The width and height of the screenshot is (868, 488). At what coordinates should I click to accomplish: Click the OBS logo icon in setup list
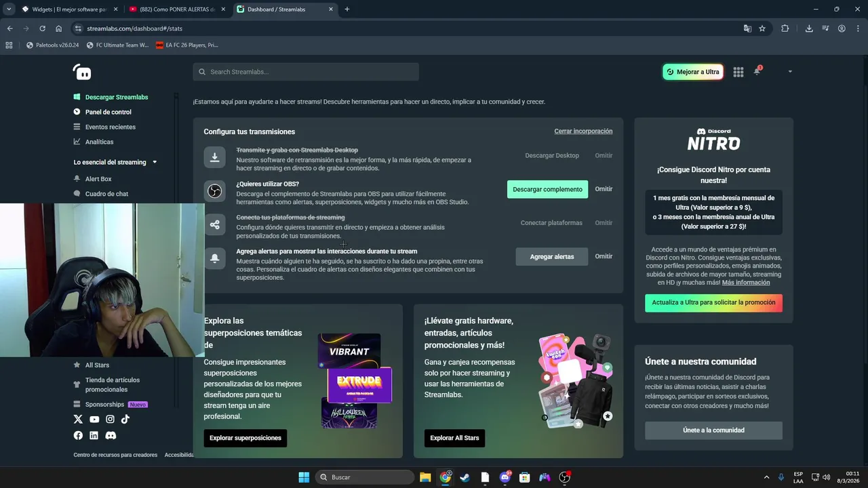click(x=214, y=190)
